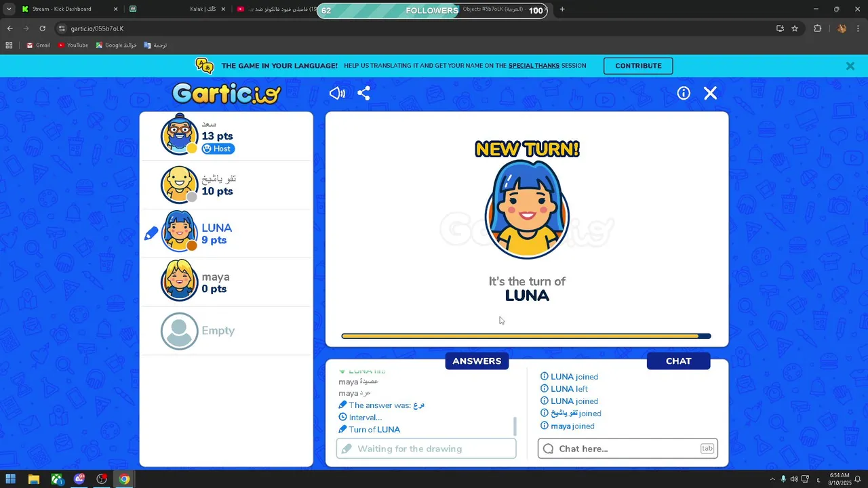Click the install app icon

(780, 28)
